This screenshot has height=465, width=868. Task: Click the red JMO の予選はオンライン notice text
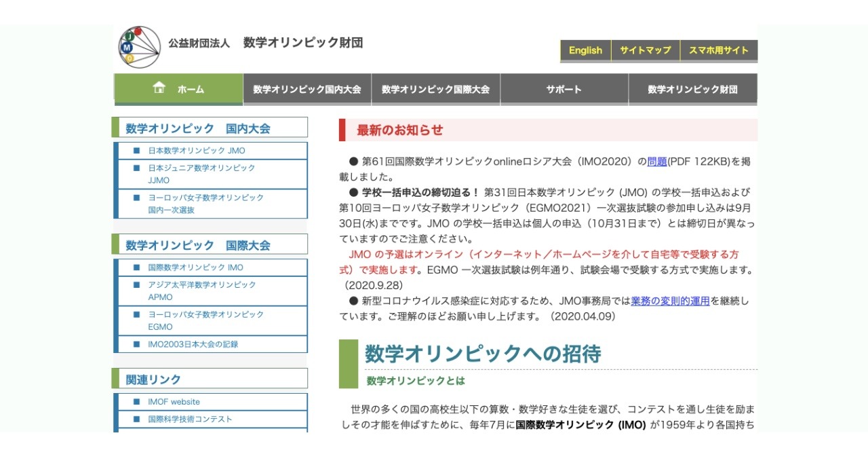[540, 262]
